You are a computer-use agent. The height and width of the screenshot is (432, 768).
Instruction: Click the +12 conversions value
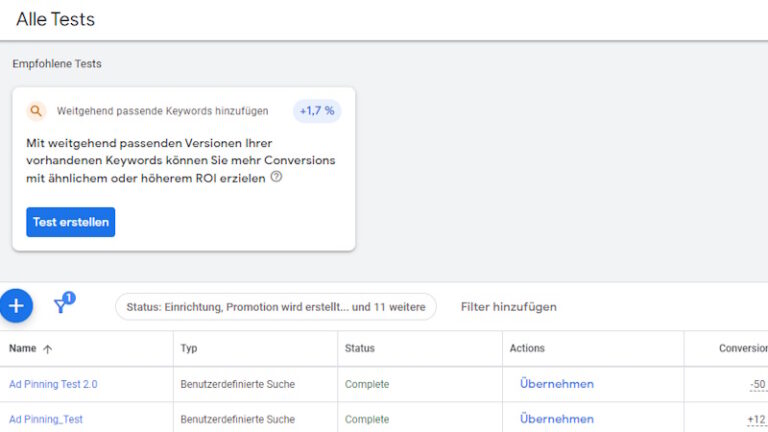click(x=756, y=419)
